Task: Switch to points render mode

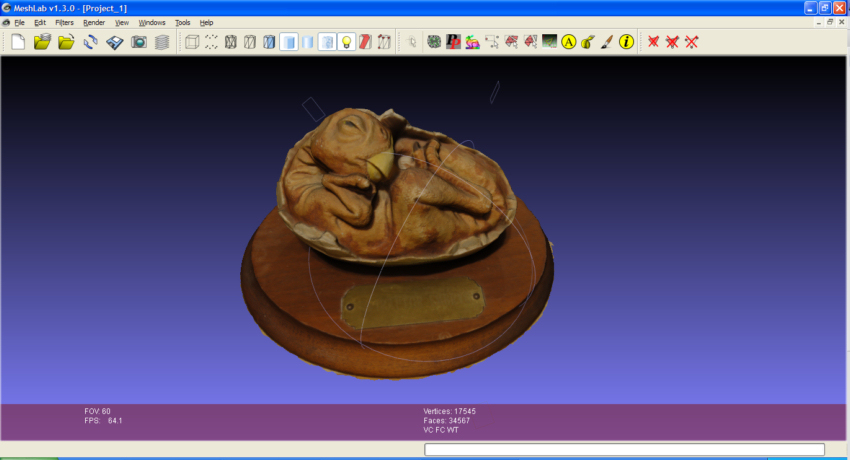Action: [212, 42]
